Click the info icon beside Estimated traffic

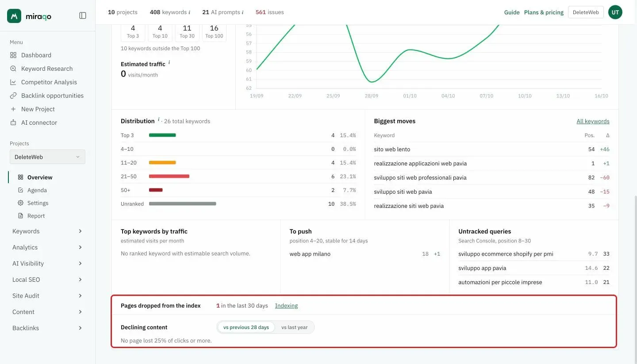coord(169,63)
